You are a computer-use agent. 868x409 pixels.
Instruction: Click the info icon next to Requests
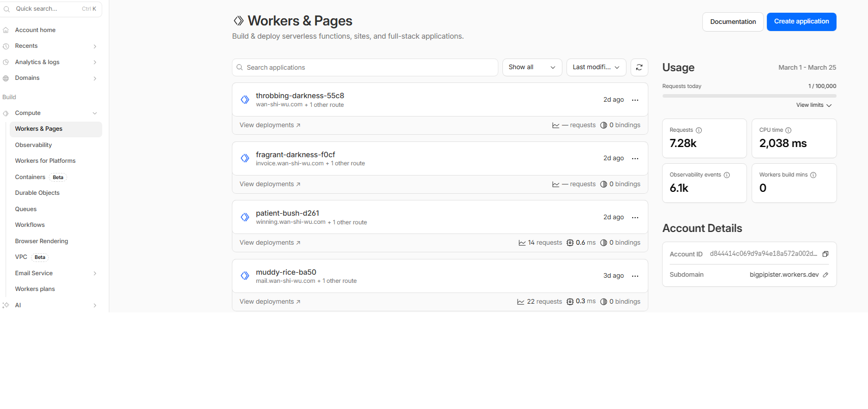tap(699, 130)
